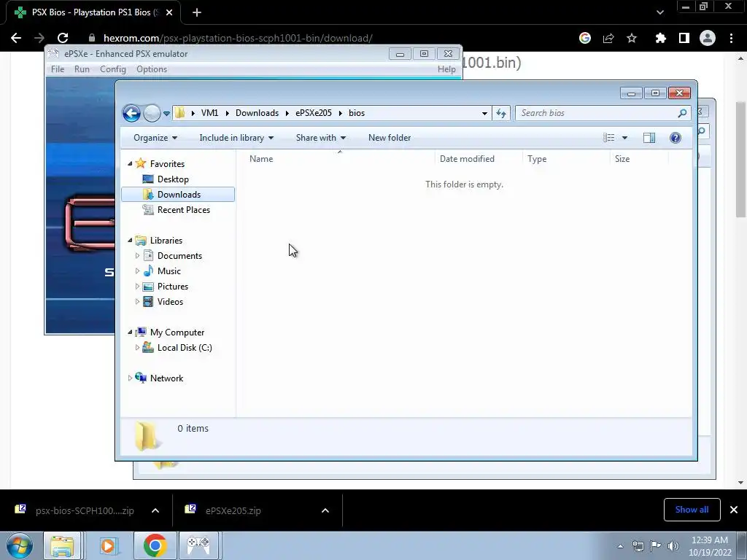The width and height of the screenshot is (747, 560).
Task: Sort by Size column header
Action: pos(639,159)
